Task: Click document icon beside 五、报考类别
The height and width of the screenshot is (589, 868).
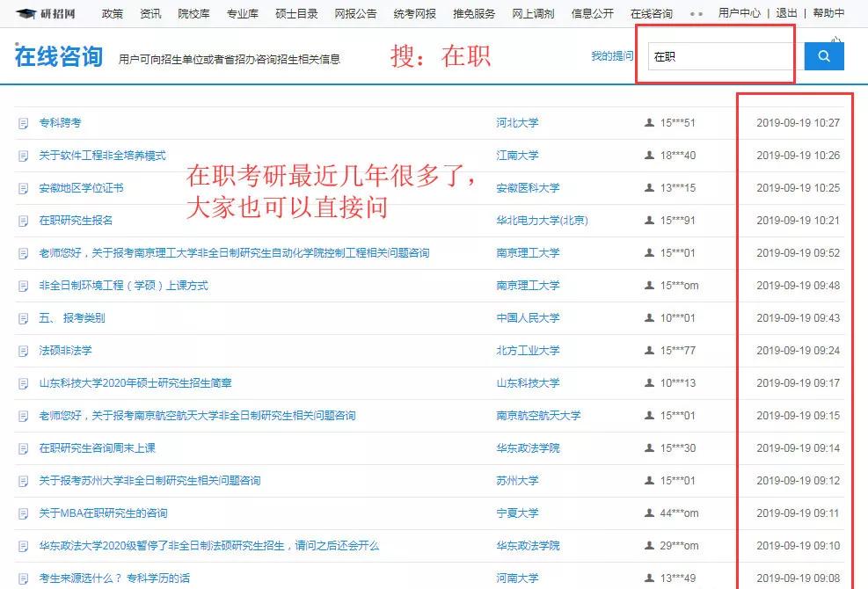Action: click(23, 318)
